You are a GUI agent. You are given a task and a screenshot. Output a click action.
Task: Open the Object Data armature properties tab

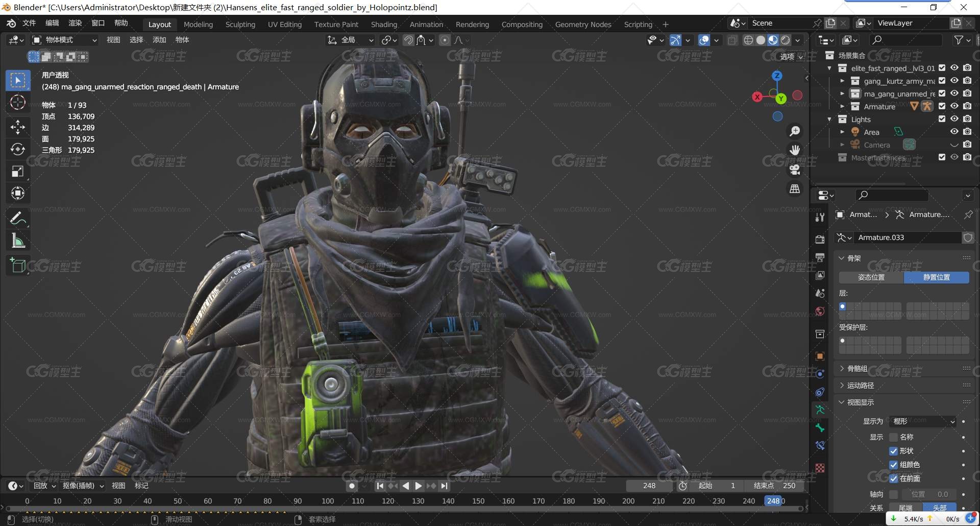click(820, 410)
